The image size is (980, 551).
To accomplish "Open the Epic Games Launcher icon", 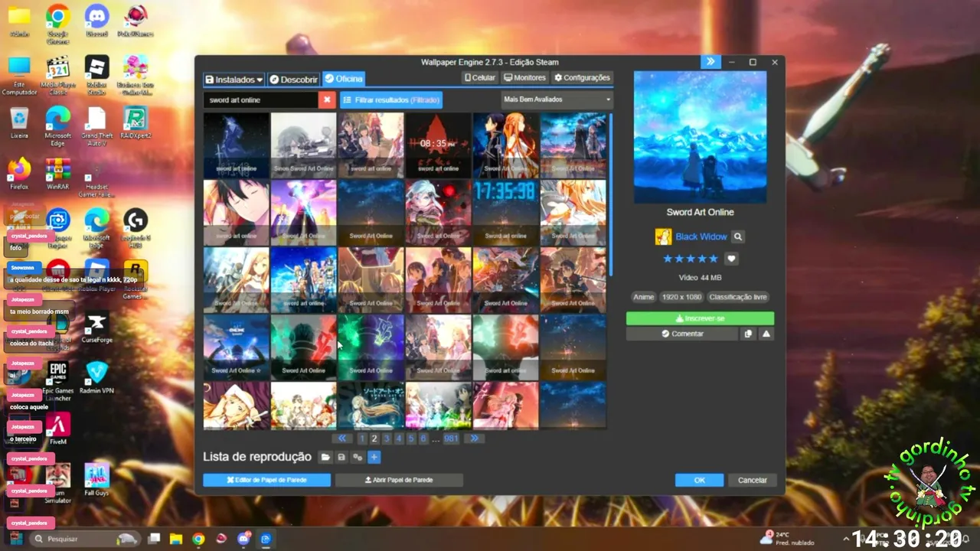I will (x=57, y=381).
